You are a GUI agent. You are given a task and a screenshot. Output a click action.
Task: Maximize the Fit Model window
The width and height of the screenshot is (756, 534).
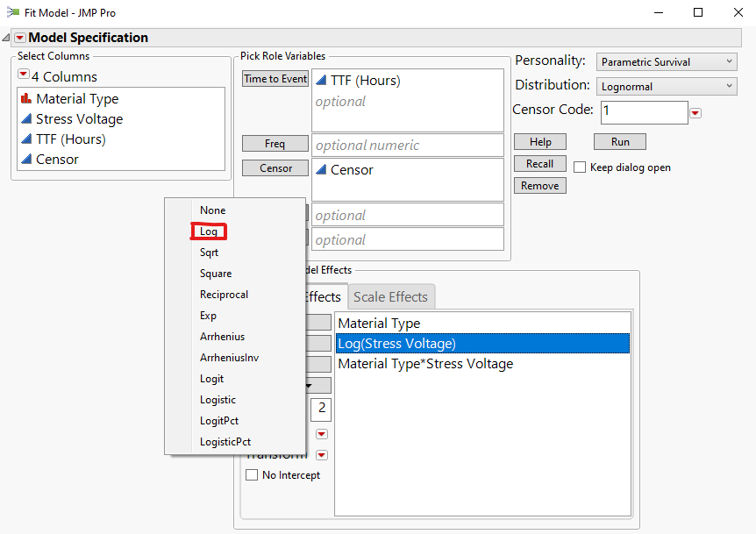point(698,12)
